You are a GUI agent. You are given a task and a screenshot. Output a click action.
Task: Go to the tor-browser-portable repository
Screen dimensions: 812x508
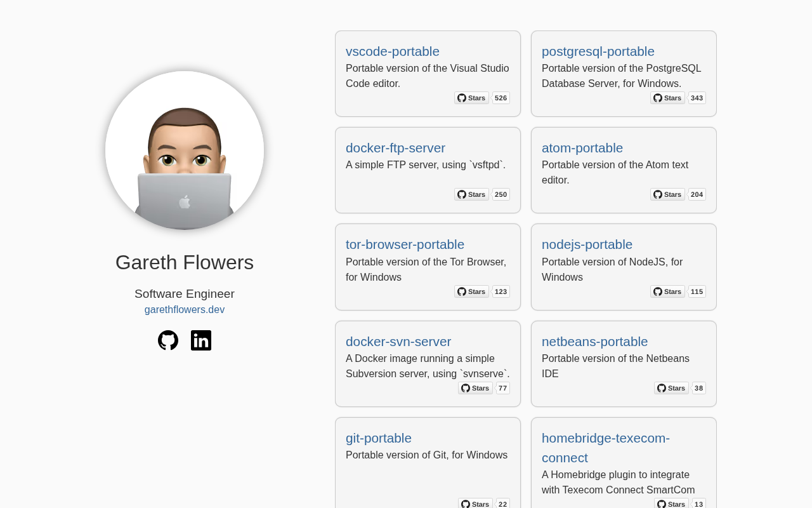[405, 244]
